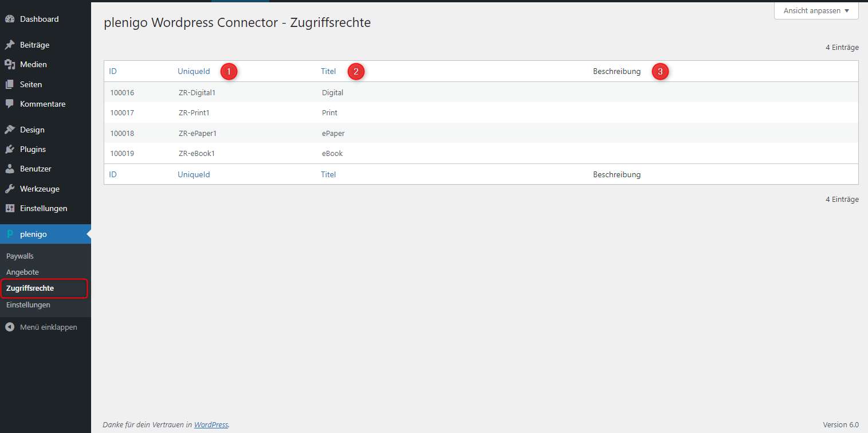Click the Beiträge pin icon
868x433 pixels.
click(10, 45)
